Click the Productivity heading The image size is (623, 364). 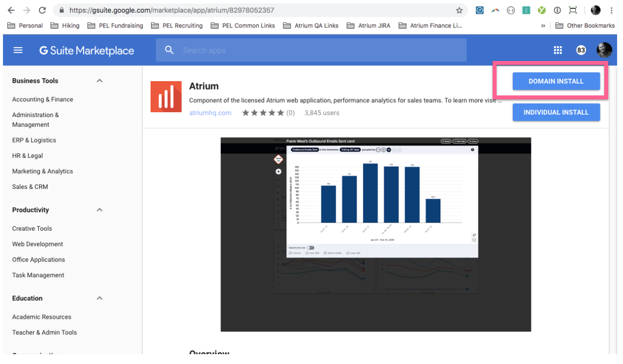(31, 210)
